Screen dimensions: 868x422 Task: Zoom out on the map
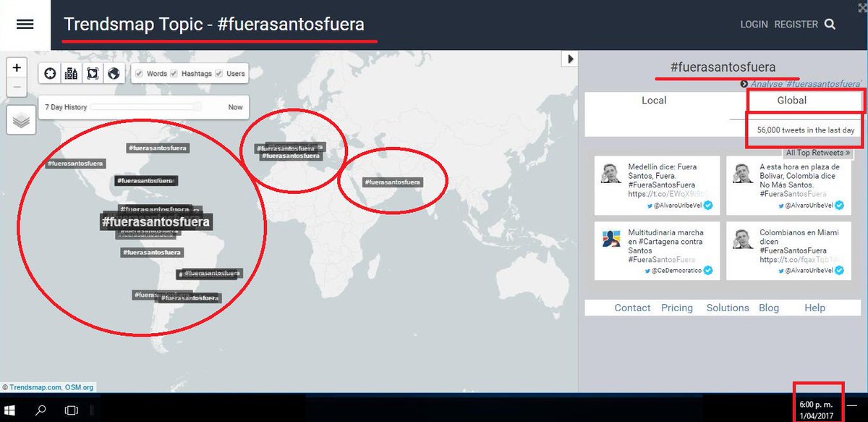pos(17,88)
